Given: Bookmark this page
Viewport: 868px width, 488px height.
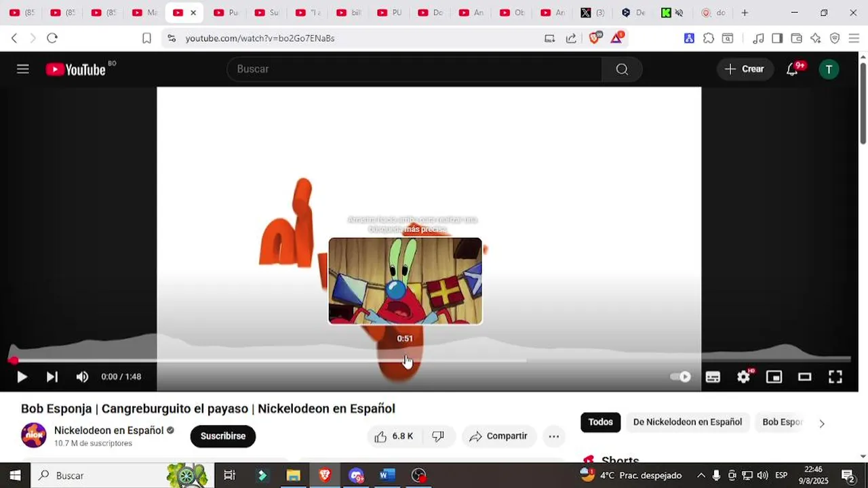Looking at the screenshot, I should (146, 39).
